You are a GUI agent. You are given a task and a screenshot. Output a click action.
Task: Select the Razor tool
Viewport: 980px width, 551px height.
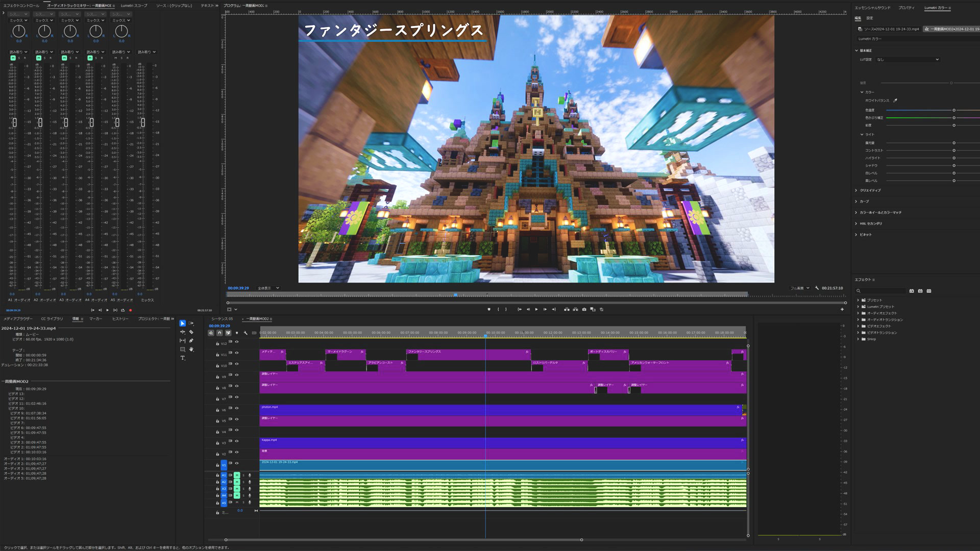click(x=191, y=332)
